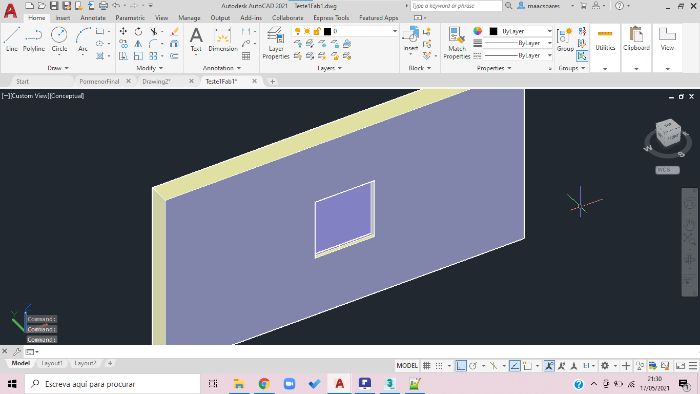This screenshot has height=394, width=700.
Task: Open the PormenorFinal drawing tab
Action: [99, 81]
